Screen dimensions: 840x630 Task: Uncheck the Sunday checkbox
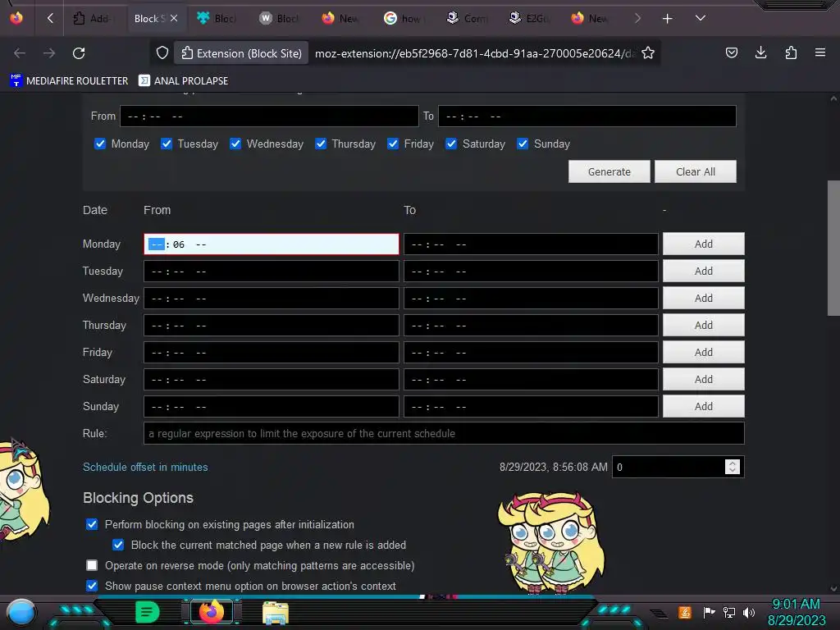(523, 144)
